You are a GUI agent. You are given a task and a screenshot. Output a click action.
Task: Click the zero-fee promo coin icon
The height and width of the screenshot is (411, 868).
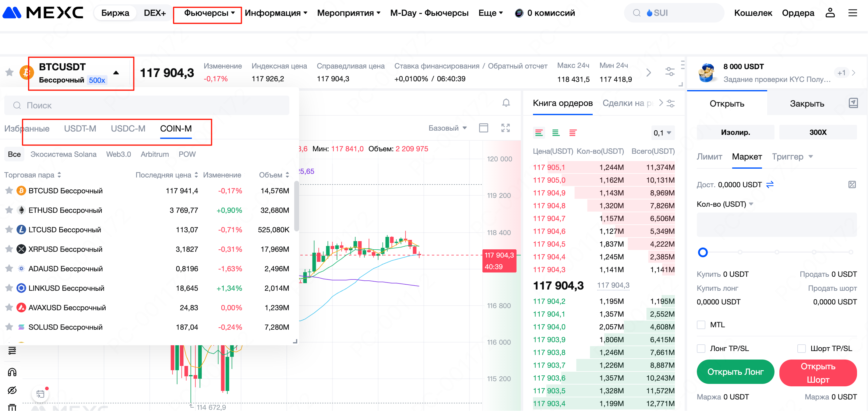pos(519,13)
